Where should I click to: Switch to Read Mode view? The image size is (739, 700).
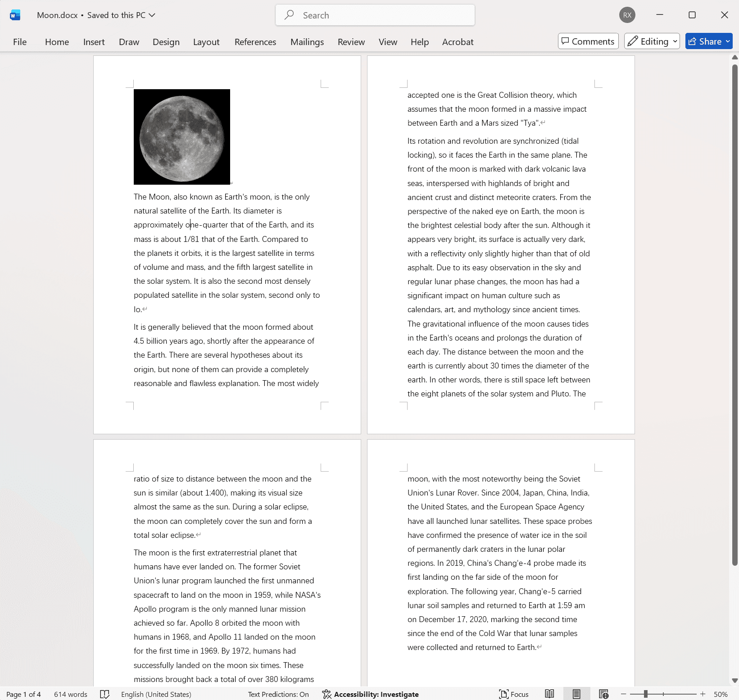pyautogui.click(x=549, y=694)
